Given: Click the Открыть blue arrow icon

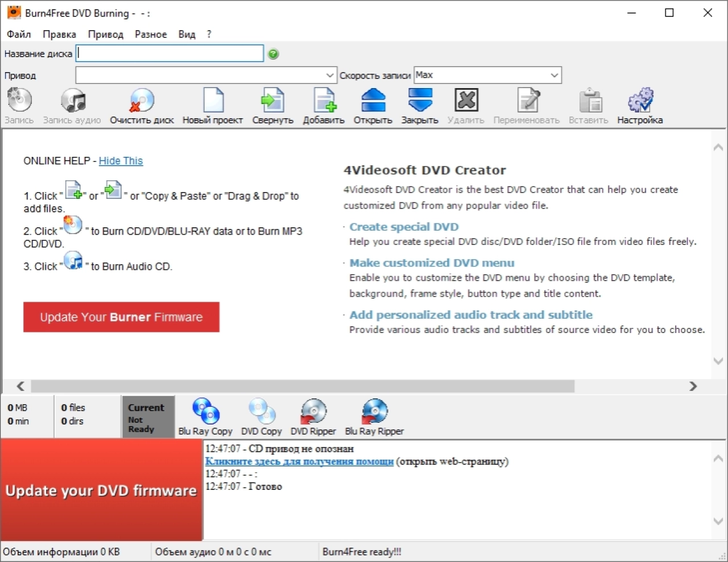Looking at the screenshot, I should (373, 101).
